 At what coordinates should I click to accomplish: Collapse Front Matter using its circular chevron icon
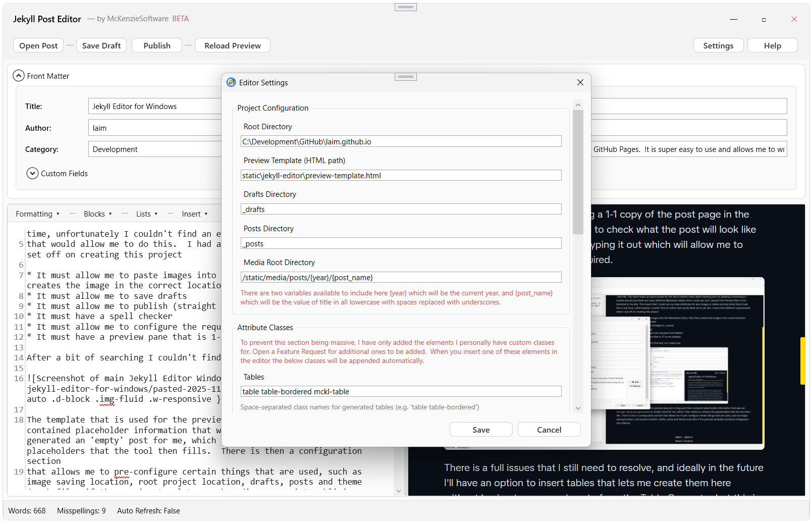[x=19, y=75]
